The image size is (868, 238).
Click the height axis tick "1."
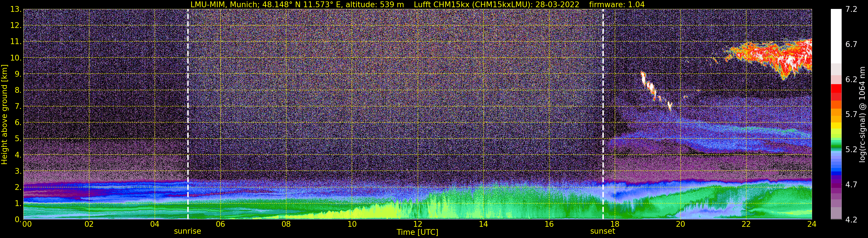click(18, 204)
